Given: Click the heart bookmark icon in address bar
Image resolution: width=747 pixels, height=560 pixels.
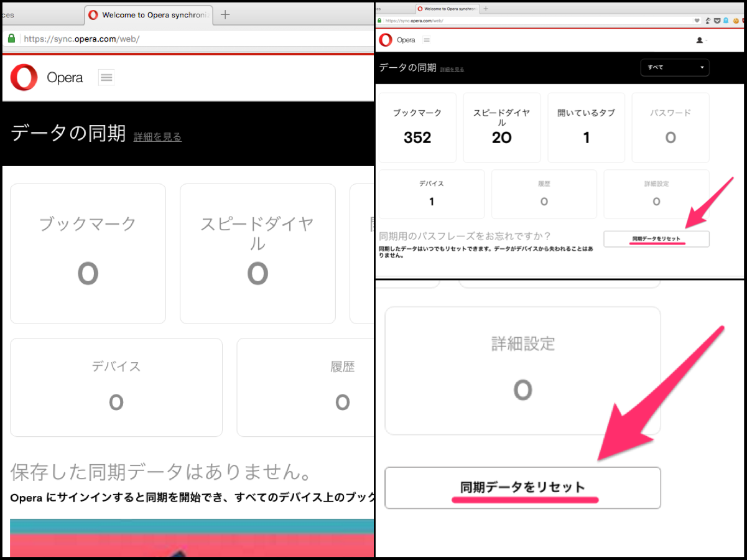Looking at the screenshot, I should click(697, 21).
